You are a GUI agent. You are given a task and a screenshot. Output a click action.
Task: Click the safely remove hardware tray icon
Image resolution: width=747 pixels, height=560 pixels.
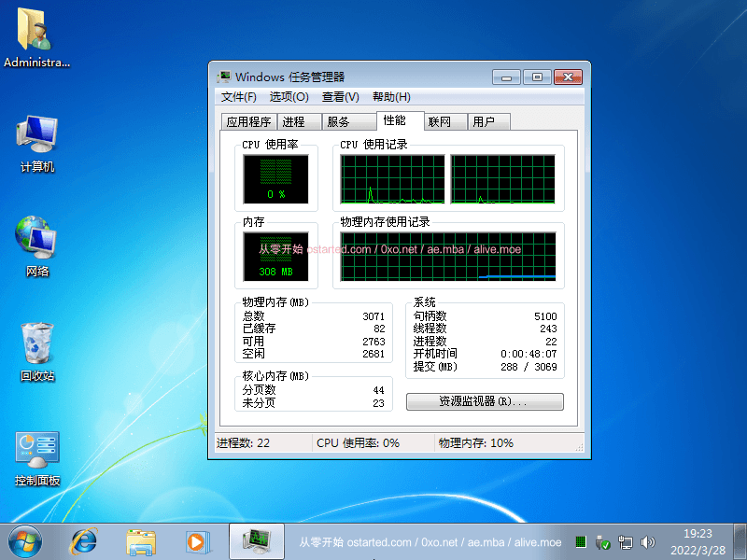(602, 542)
